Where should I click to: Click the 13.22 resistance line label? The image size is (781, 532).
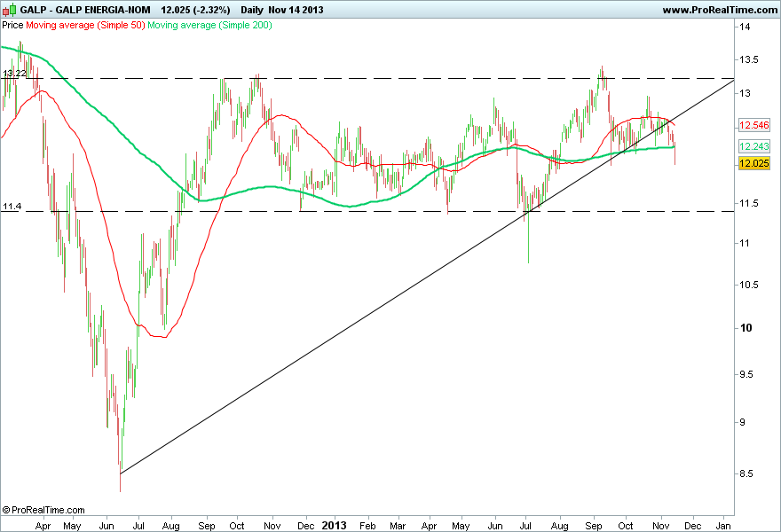coord(14,74)
